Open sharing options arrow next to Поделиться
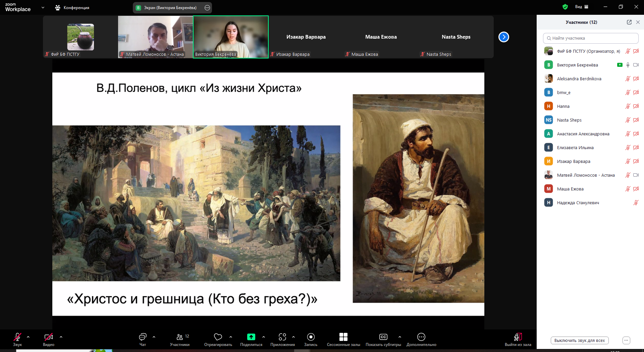 pos(264,337)
